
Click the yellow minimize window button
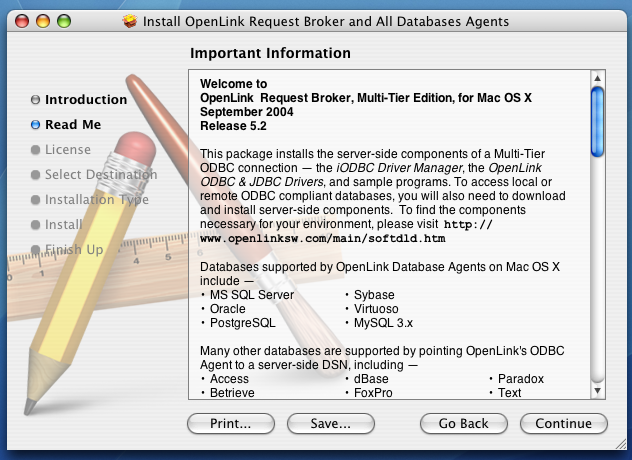(x=43, y=21)
